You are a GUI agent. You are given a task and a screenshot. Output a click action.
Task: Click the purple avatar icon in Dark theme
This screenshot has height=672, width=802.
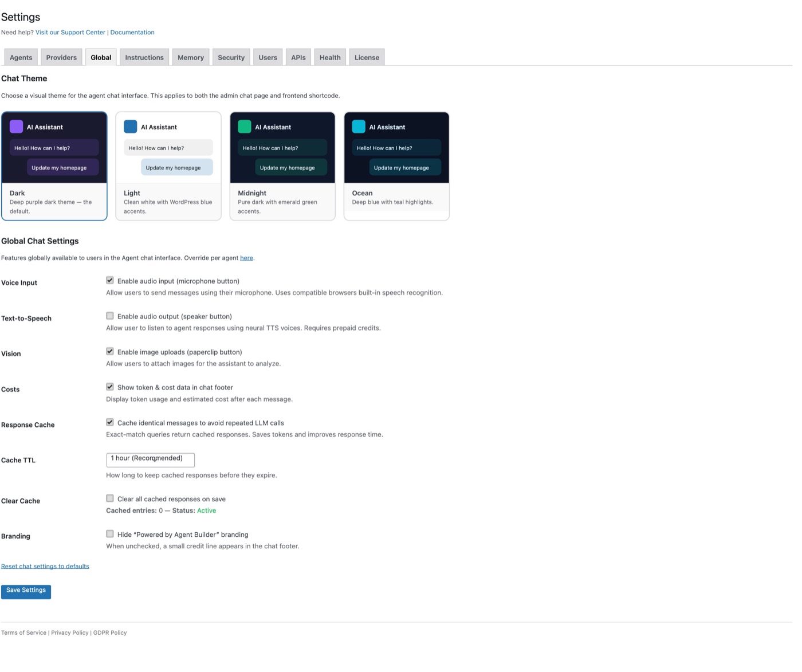[x=16, y=127]
